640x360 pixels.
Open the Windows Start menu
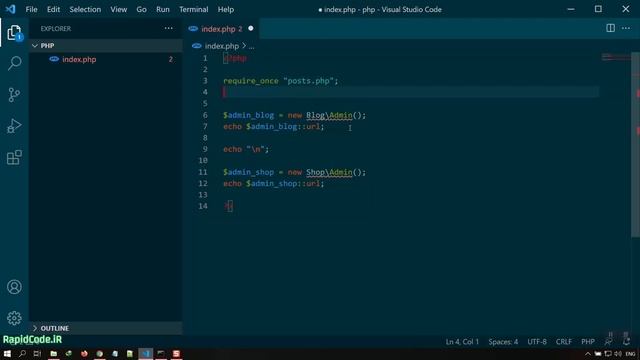(7, 353)
